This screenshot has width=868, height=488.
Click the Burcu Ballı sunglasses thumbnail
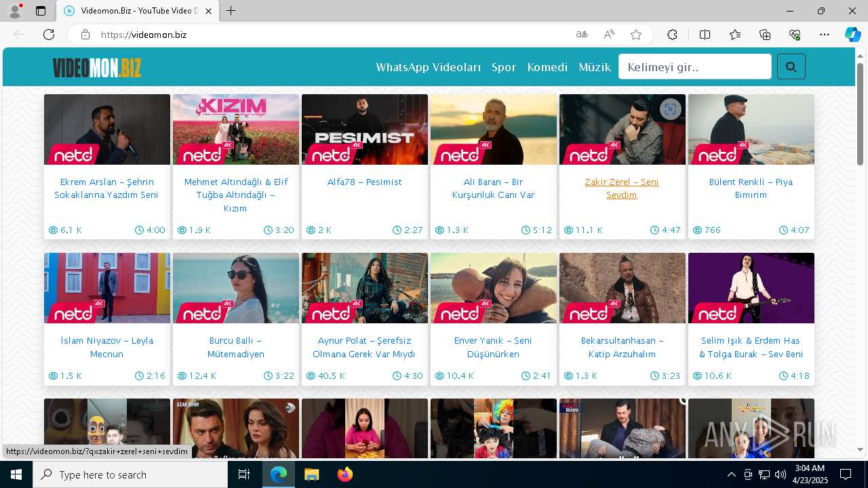(236, 288)
